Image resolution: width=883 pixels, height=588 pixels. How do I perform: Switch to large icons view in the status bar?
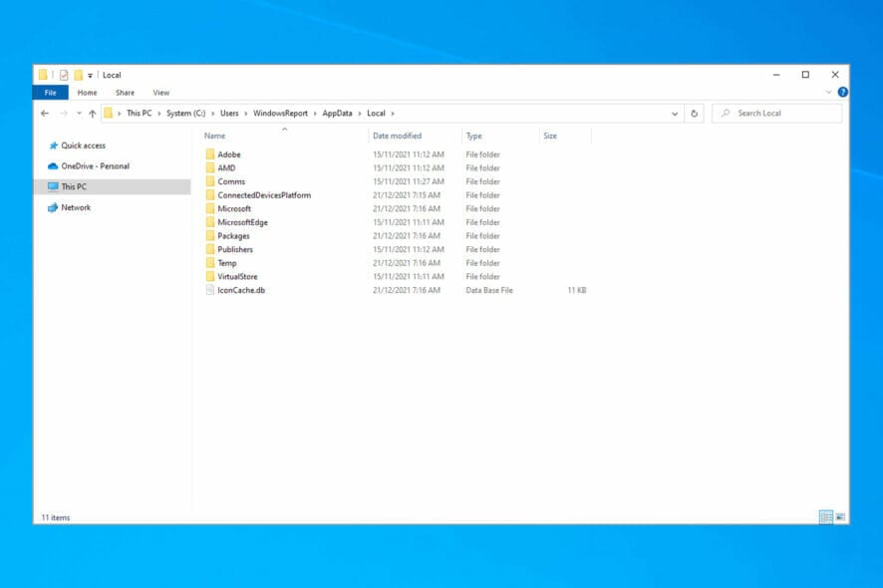point(840,517)
